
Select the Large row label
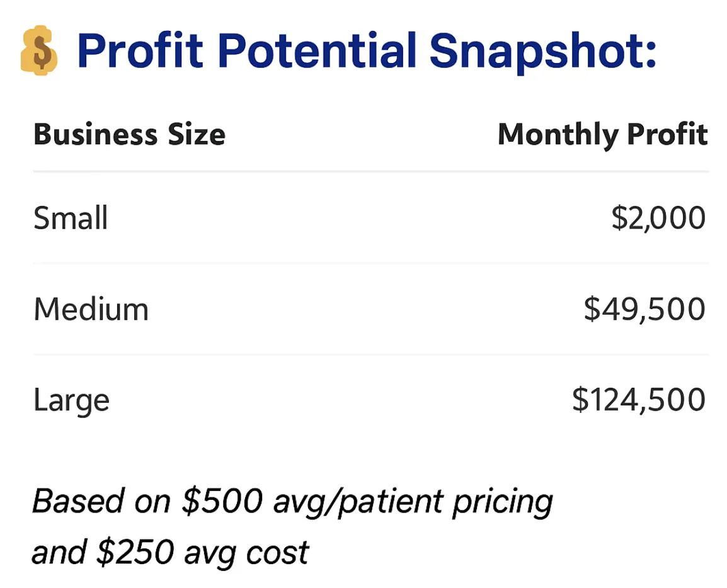coord(71,400)
